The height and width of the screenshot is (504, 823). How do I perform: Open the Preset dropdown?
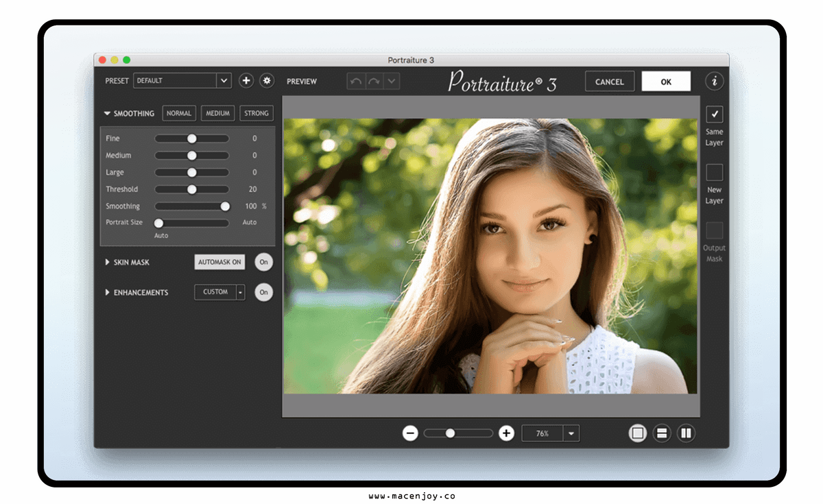(x=182, y=81)
